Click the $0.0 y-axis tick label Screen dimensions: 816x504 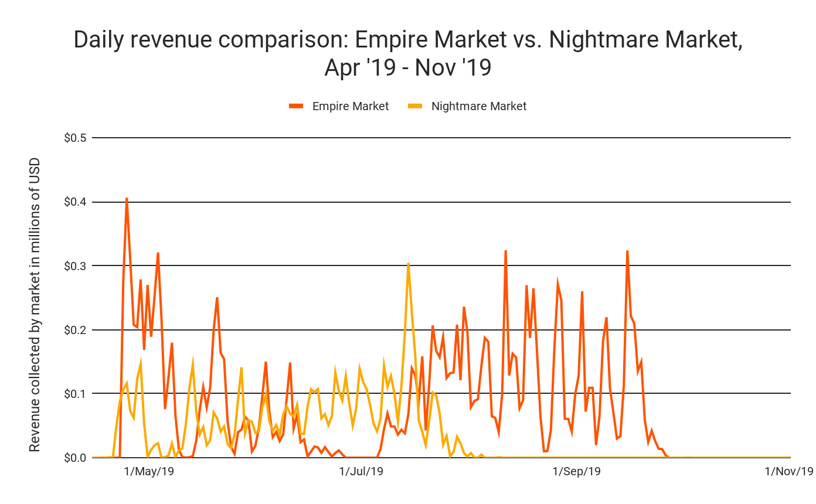point(75,458)
